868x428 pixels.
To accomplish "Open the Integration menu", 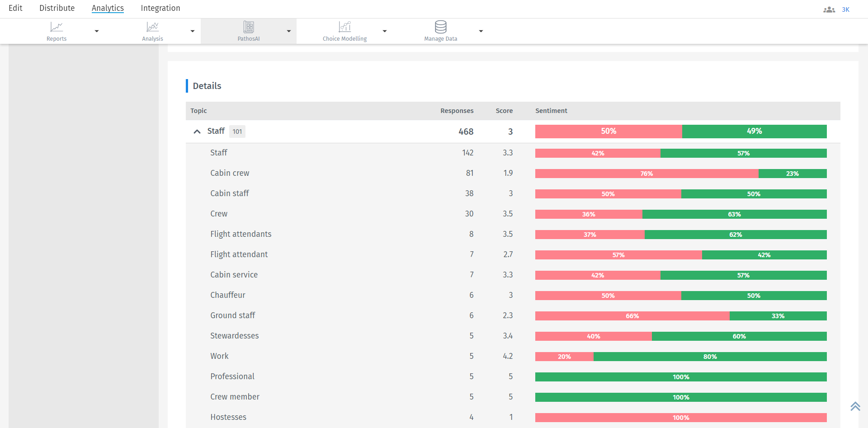I will pos(160,8).
